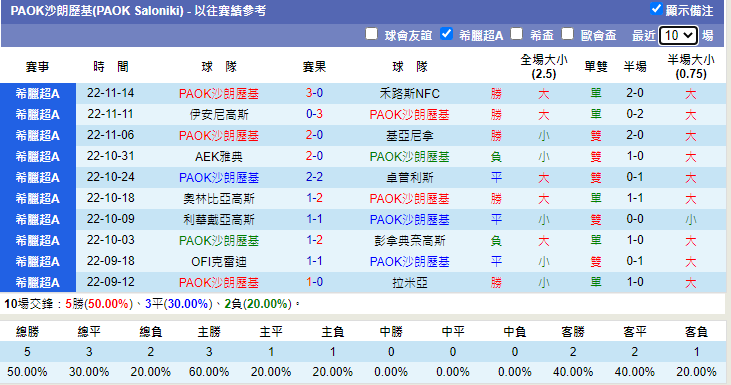Open the 伊安尼高斯 team link

tap(219, 115)
